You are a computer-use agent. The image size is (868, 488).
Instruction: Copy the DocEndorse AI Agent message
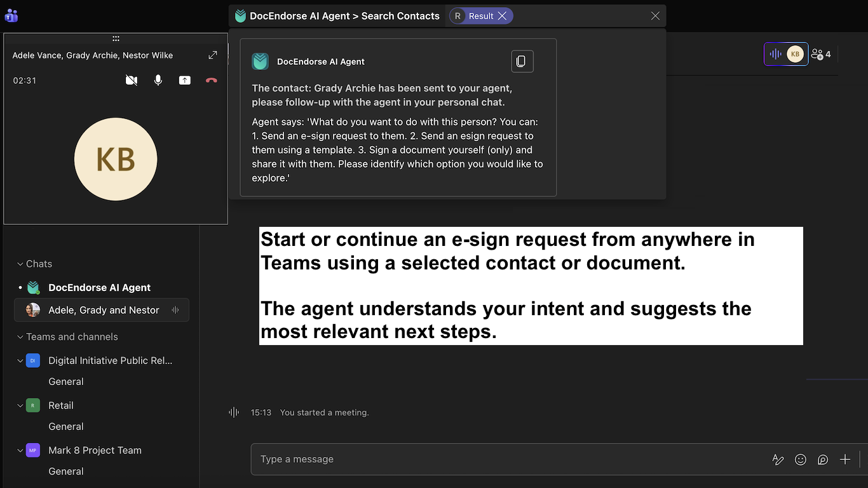coord(521,61)
